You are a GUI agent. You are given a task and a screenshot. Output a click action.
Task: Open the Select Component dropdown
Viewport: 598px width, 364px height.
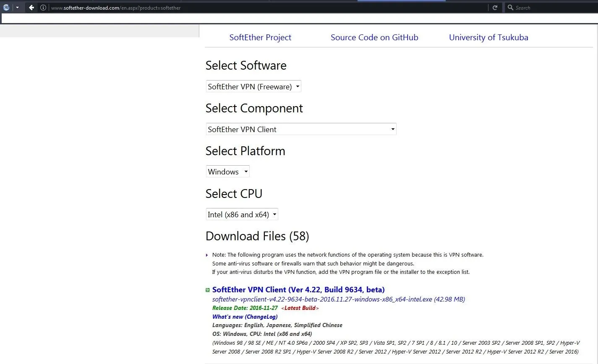click(x=301, y=129)
